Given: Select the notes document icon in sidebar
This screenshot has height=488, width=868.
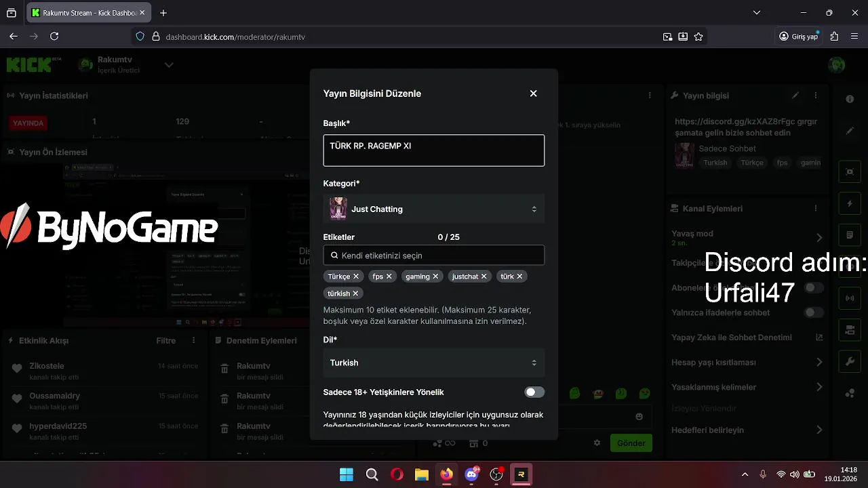Looking at the screenshot, I should pos(850,235).
